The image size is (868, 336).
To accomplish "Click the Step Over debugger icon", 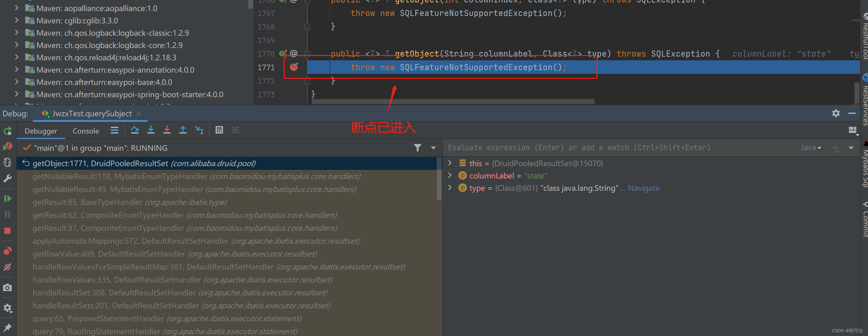I will [x=135, y=130].
